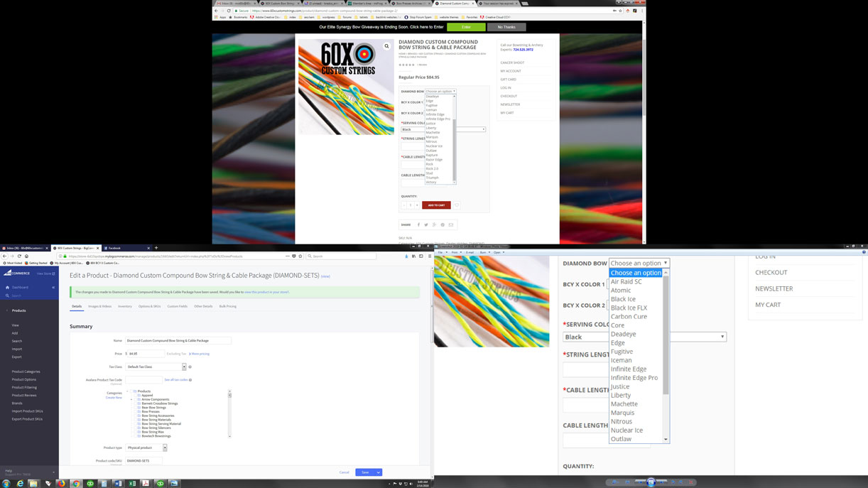Open new tab in Firefox
Screen dimensions: 868x488
tap(156, 248)
